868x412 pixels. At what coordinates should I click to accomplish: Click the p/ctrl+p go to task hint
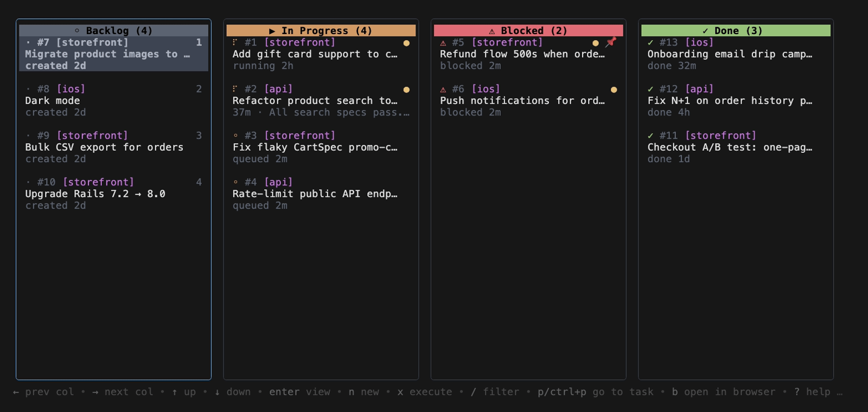coord(596,391)
